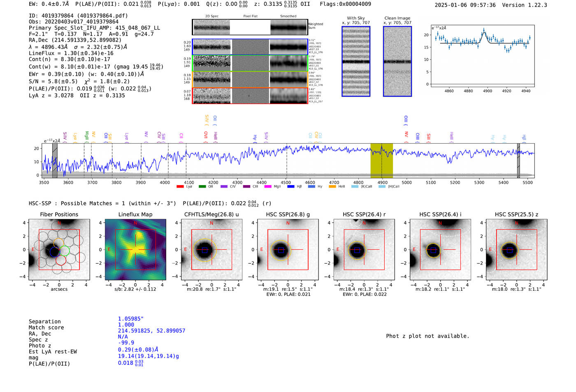
Task: Click the red SiII label near 5090
Action: [x=429, y=137]
